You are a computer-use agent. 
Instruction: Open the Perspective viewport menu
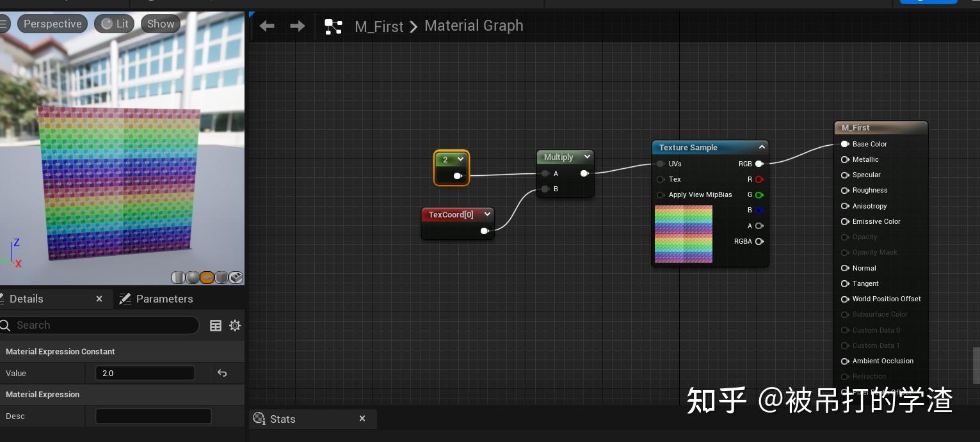(52, 24)
